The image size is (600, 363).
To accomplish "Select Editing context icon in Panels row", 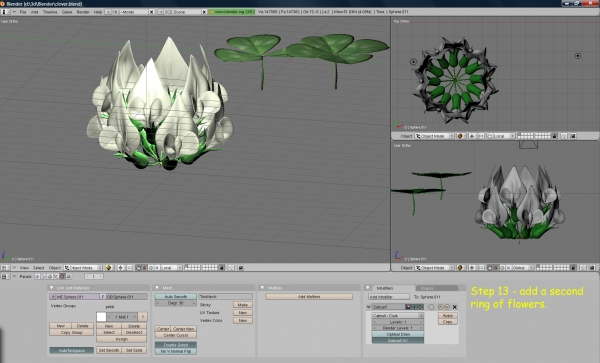I will 62,276.
